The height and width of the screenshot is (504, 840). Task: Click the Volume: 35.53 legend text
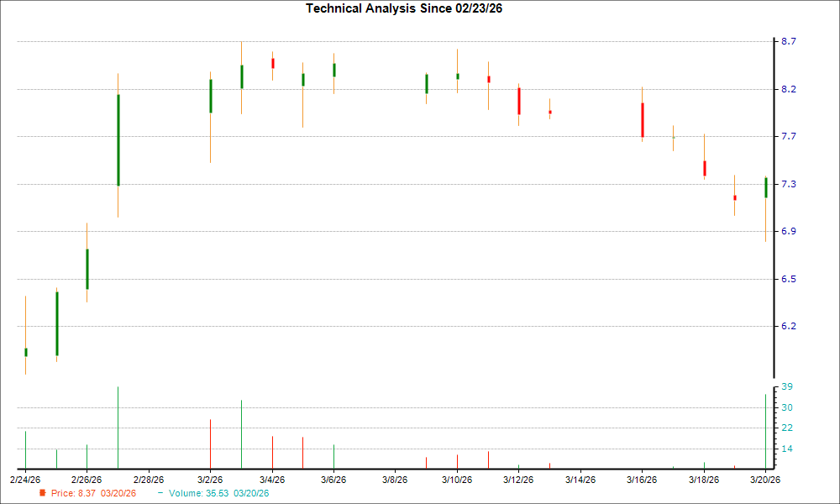218,493
